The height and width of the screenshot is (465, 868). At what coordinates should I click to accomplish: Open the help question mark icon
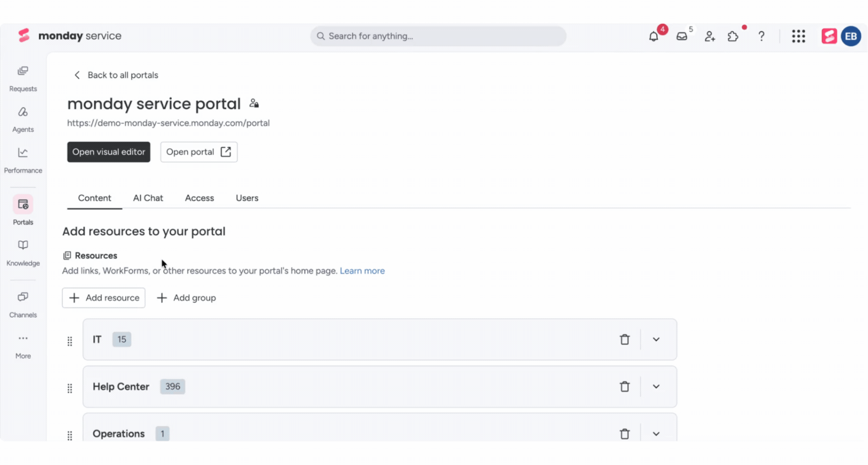coord(761,36)
